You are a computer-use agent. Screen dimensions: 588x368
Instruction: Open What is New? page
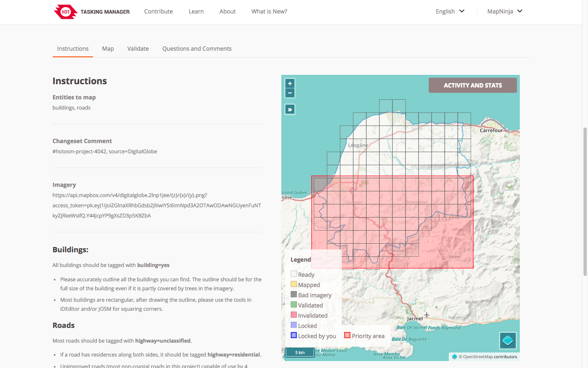coord(269,11)
